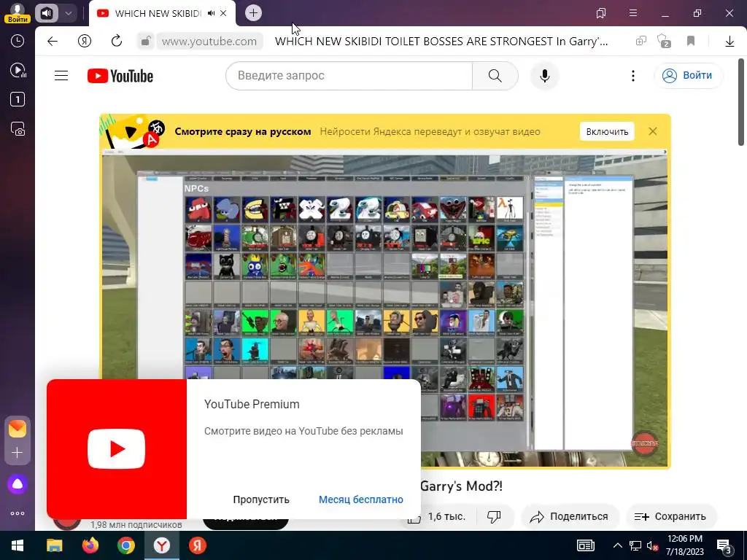Click the network icon in the system tray
Viewport: 747px width, 560px height.
635,545
